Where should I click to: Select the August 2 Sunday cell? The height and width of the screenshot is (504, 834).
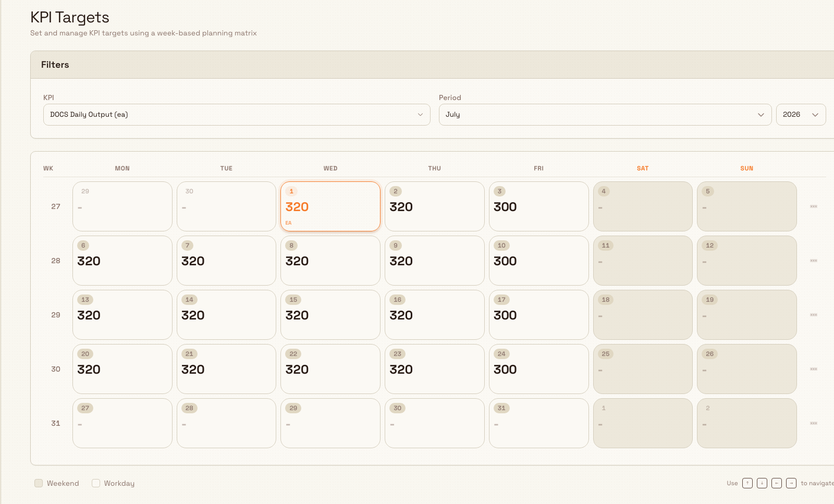[x=747, y=423]
